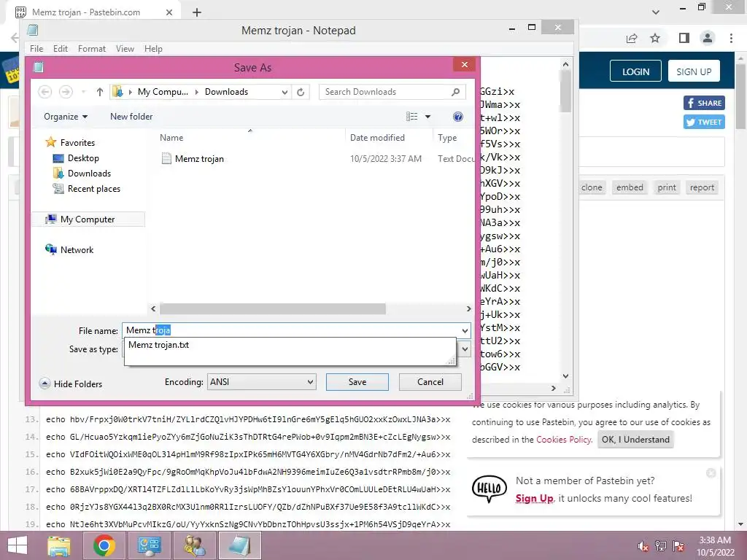Click the search magnifier in Search Downloads
Screen dimensions: 747x560
(455, 92)
